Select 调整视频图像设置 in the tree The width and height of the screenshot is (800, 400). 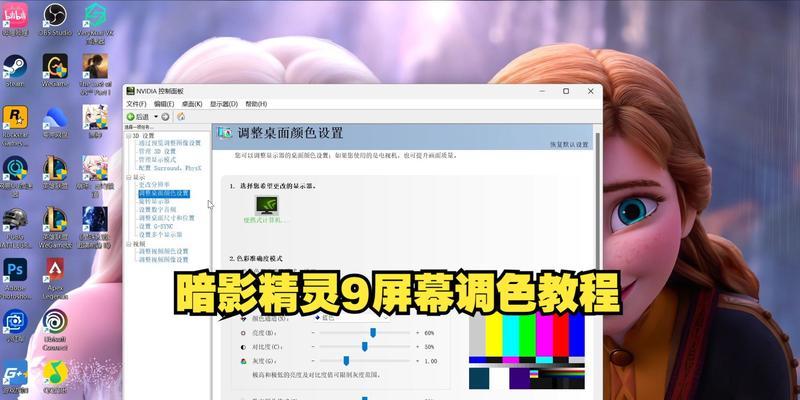pyautogui.click(x=164, y=260)
